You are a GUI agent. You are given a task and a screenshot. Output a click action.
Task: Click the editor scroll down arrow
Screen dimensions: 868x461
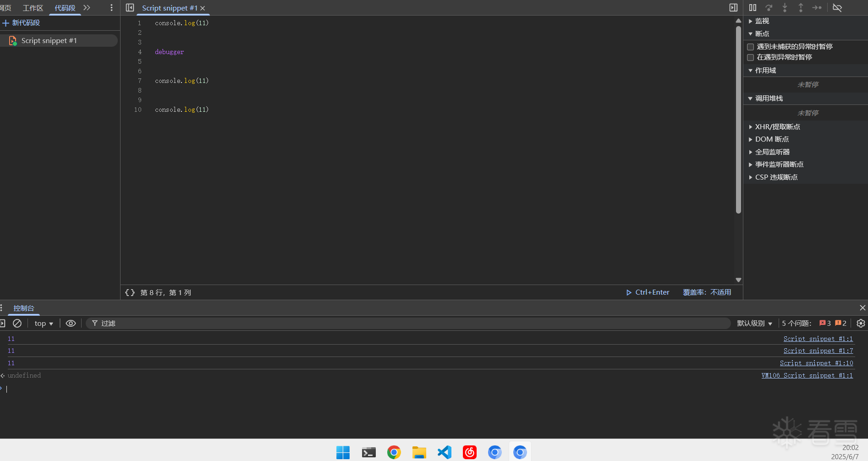pos(738,280)
